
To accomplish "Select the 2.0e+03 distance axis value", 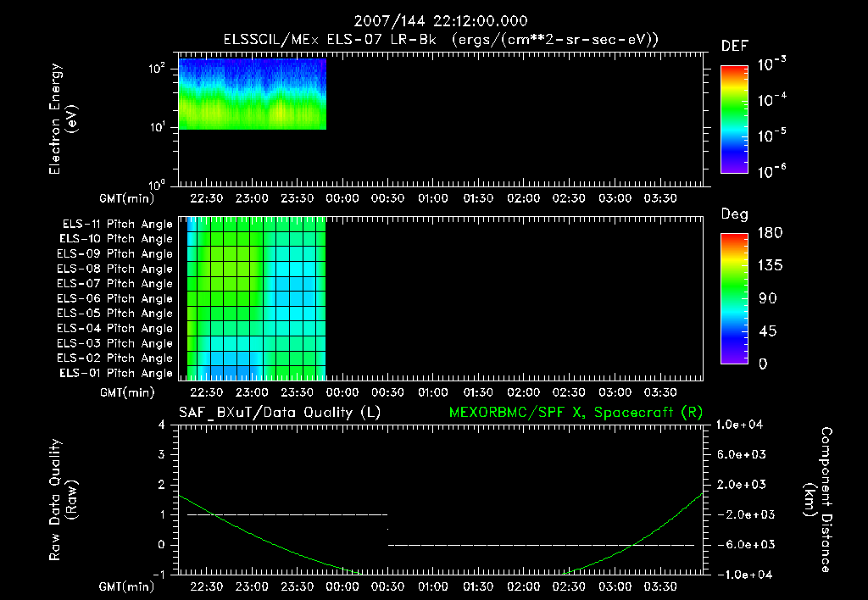I will pyautogui.click(x=741, y=484).
